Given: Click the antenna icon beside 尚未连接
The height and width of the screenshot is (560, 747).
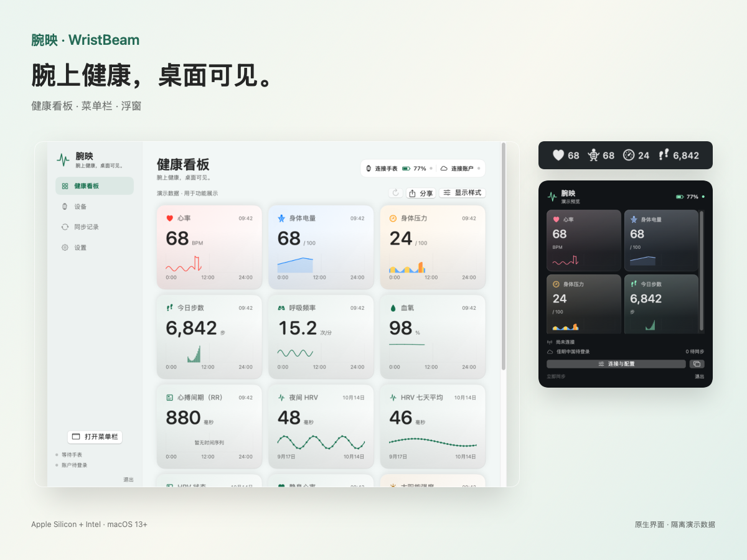Looking at the screenshot, I should click(x=550, y=342).
